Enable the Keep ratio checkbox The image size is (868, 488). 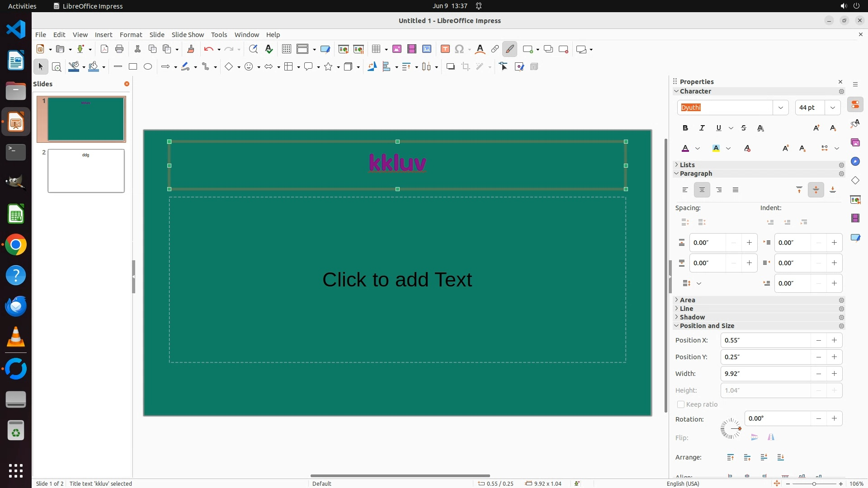pyautogui.click(x=681, y=404)
